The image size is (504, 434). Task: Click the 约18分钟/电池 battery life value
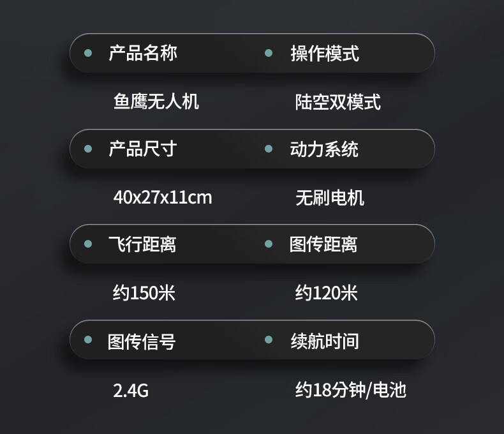(351, 390)
